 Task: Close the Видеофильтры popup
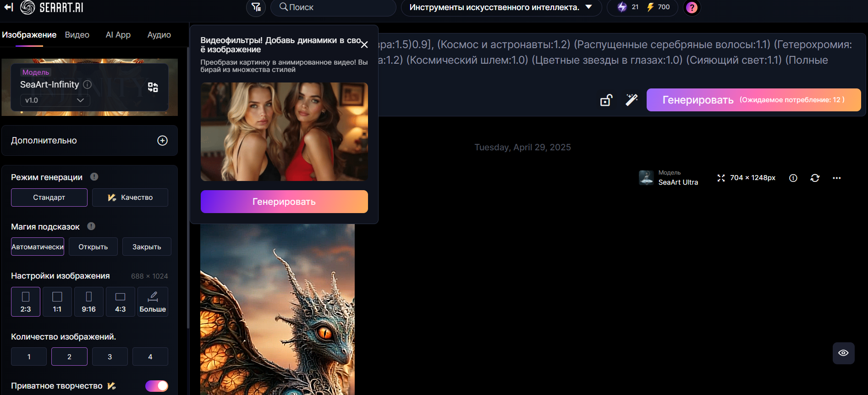pos(364,44)
